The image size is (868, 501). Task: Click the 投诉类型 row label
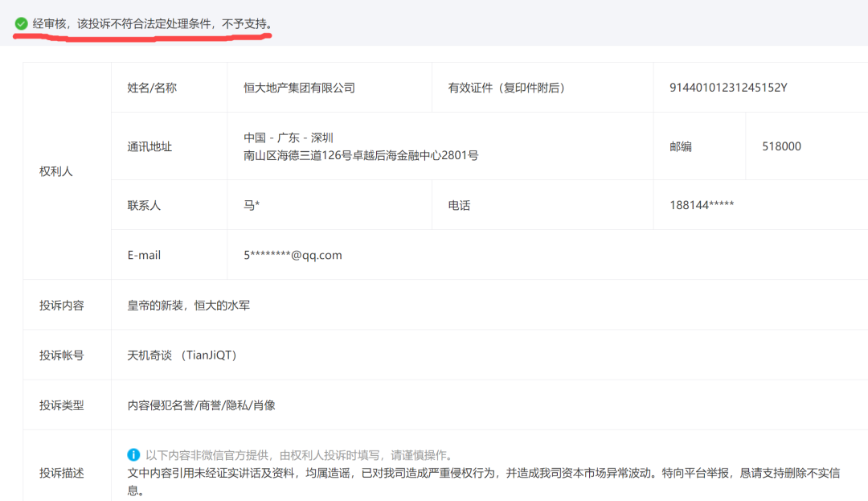click(61, 405)
